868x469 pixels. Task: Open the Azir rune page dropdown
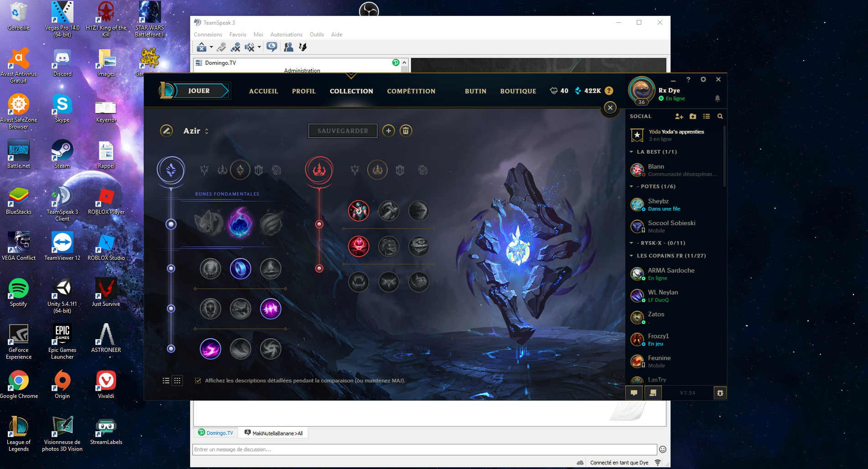(196, 131)
